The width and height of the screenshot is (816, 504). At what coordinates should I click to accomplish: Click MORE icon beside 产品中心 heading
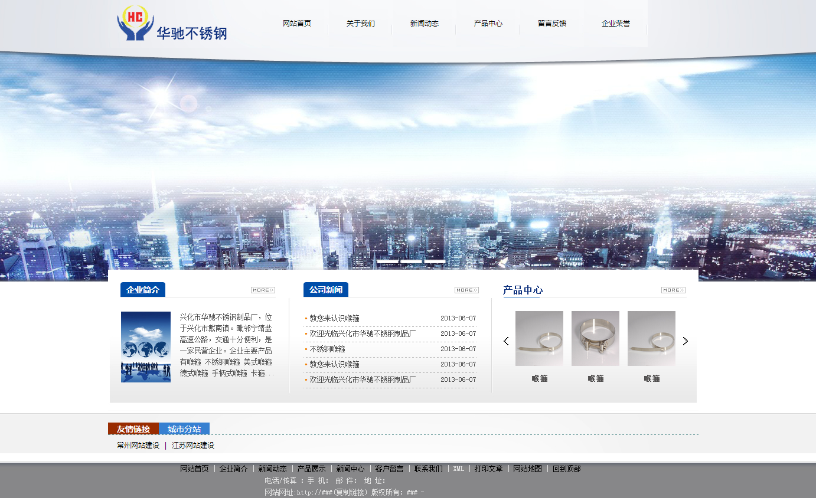673,290
